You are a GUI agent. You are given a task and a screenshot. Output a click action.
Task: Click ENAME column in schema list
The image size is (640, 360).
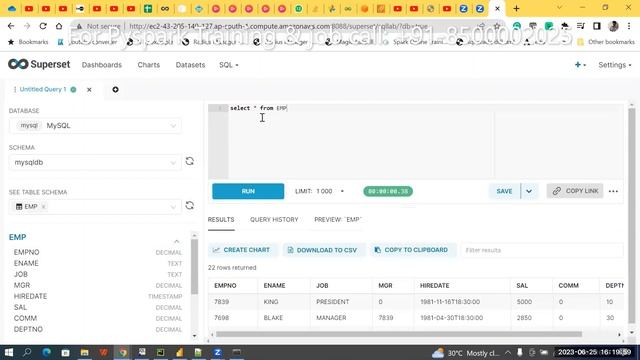click(26, 263)
